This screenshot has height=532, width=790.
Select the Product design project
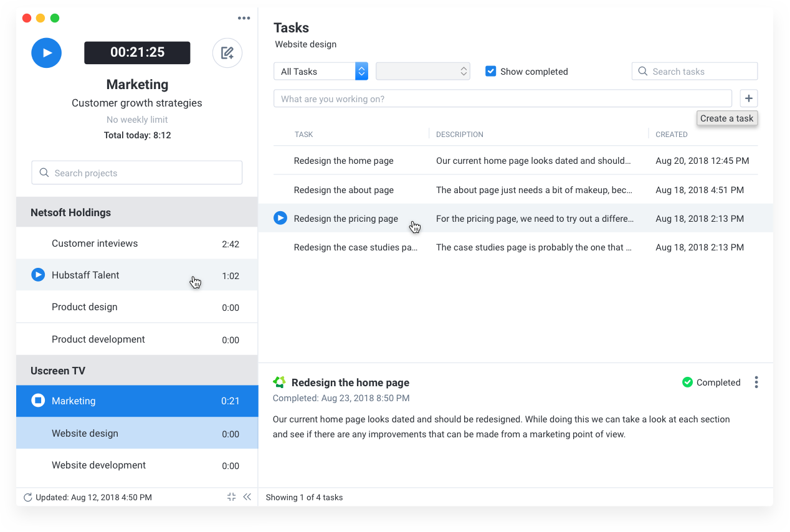point(137,307)
